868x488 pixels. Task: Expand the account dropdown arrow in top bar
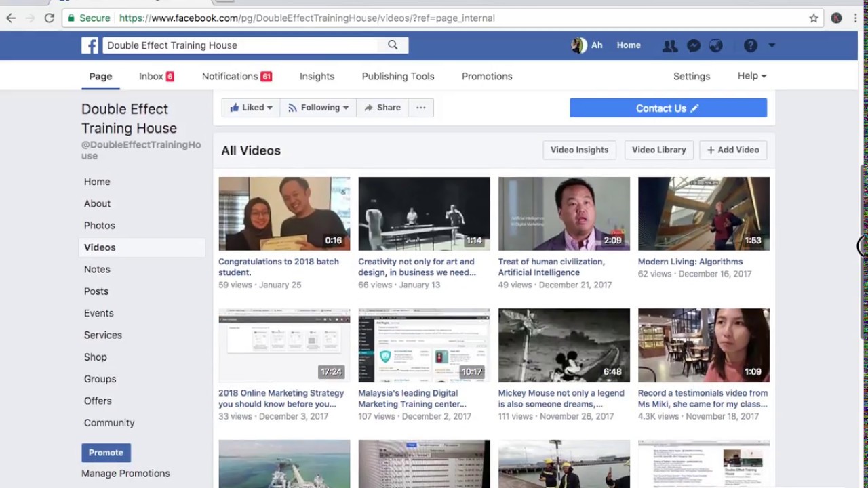772,45
